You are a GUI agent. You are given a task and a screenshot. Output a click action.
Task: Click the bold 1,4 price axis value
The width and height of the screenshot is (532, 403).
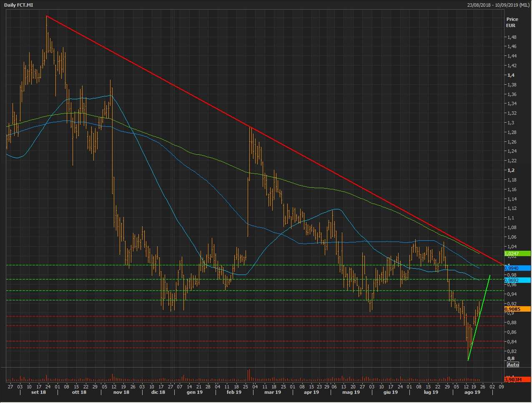point(511,75)
